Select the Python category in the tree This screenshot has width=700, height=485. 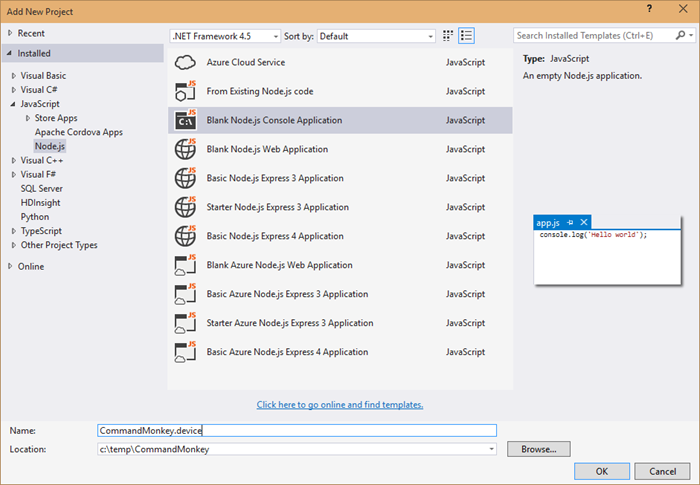click(35, 216)
